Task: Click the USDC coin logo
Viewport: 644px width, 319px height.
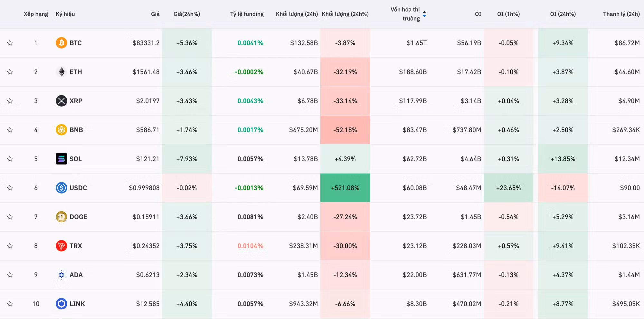Action: tap(61, 188)
